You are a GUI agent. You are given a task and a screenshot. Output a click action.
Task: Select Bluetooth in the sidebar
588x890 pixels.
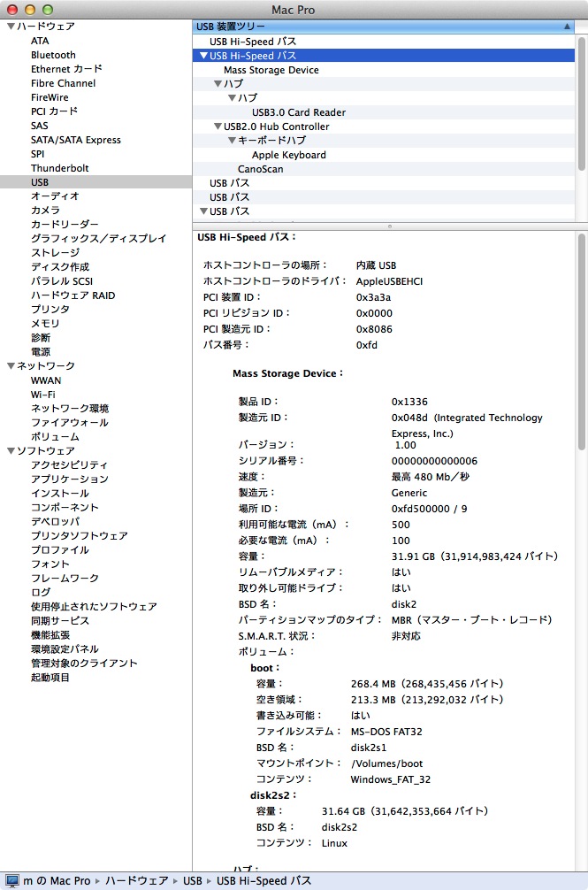point(53,55)
